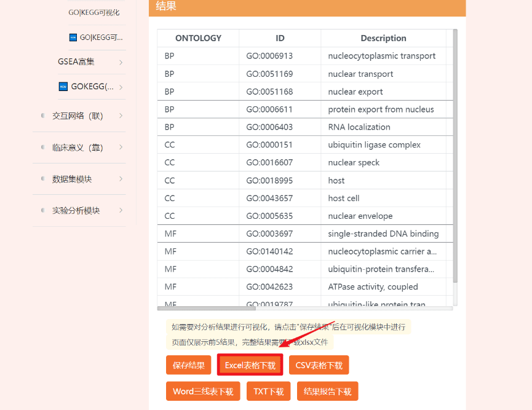Open the GO|KEGG可视化 sidebar entry

pos(93,12)
